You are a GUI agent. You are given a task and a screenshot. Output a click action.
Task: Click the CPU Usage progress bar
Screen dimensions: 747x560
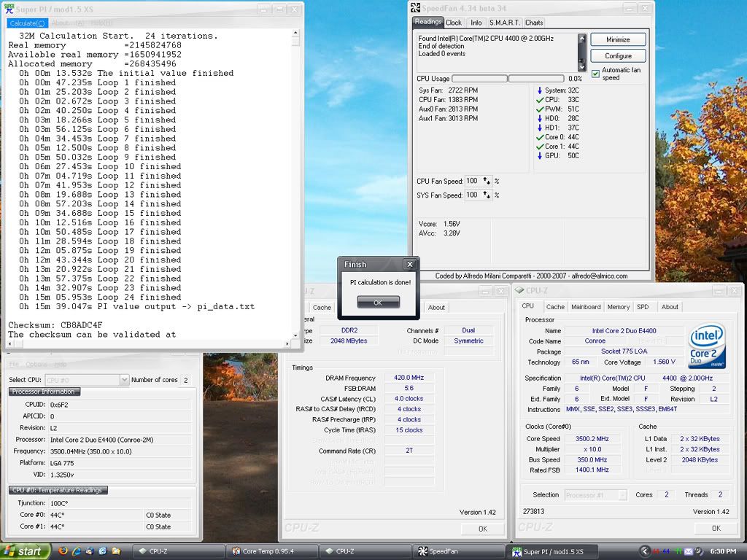pyautogui.click(x=508, y=79)
